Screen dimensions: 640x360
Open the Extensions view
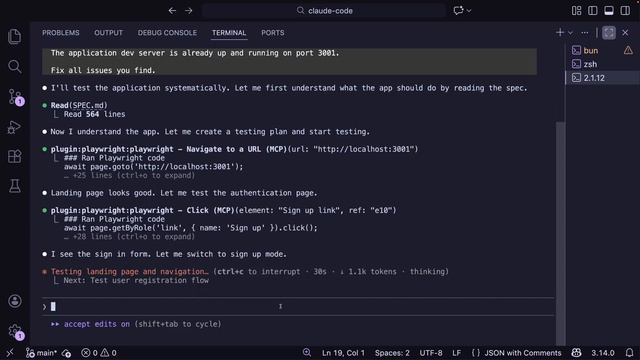(x=15, y=156)
